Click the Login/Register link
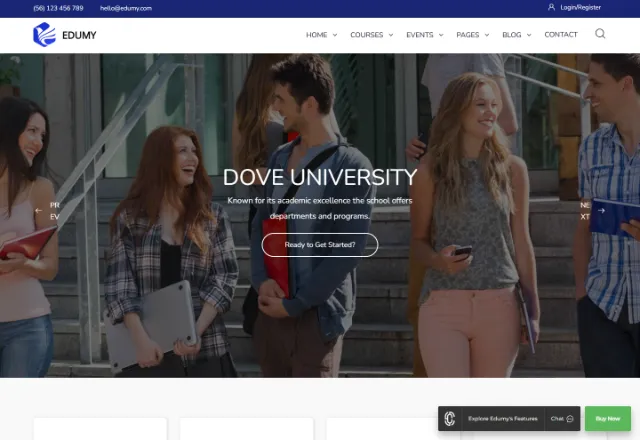This screenshot has height=440, width=640. [580, 7]
